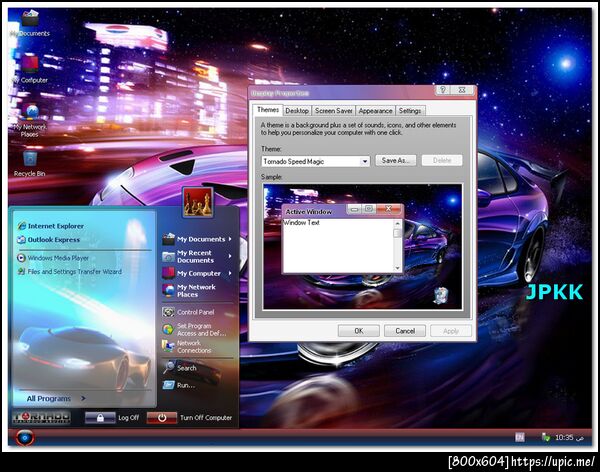Open Files and Settings Transfer Wizard

[x=70, y=271]
